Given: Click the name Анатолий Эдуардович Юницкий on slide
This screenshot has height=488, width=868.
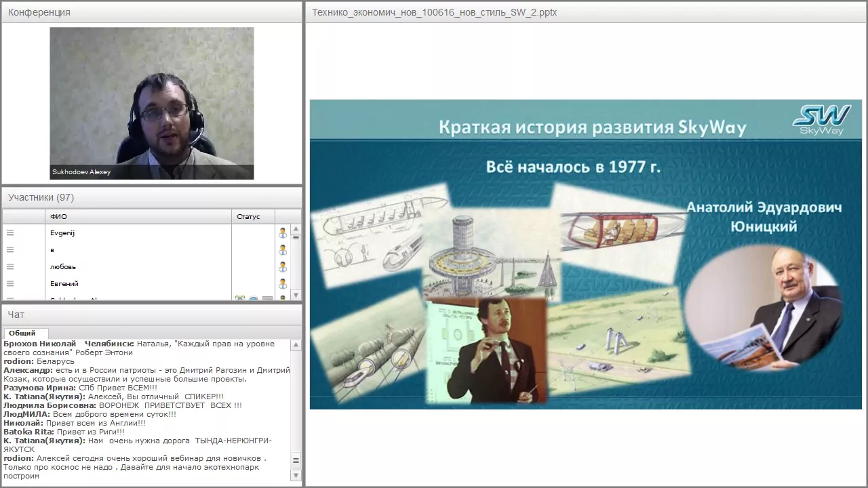Looking at the screenshot, I should pos(764,217).
